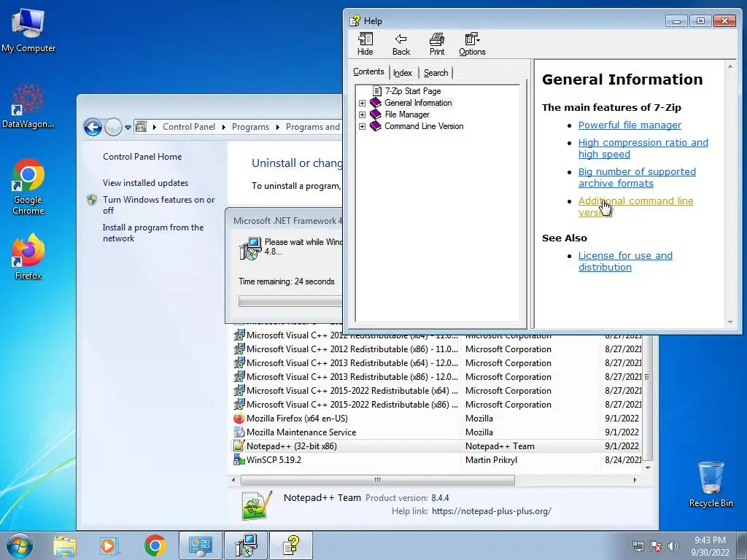
Task: Select Microsoft Visual C++ 2013 Redistributable (x64) row
Action: (x=437, y=363)
